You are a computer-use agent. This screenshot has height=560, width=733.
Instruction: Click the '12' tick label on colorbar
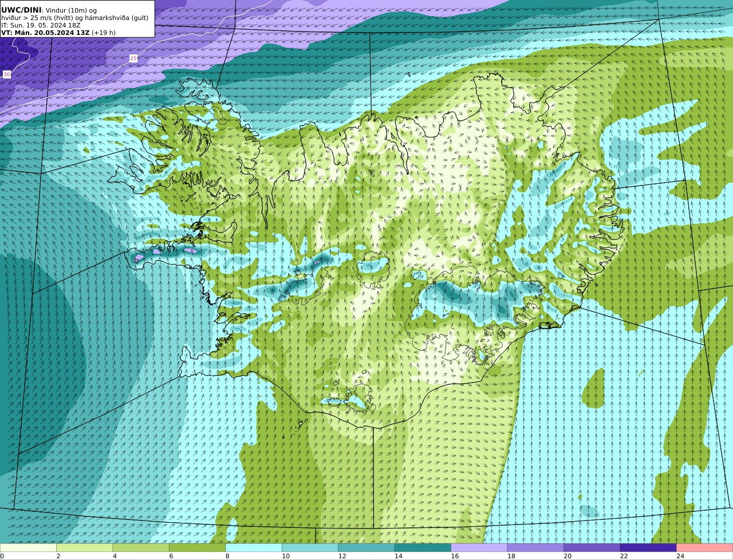point(342,556)
